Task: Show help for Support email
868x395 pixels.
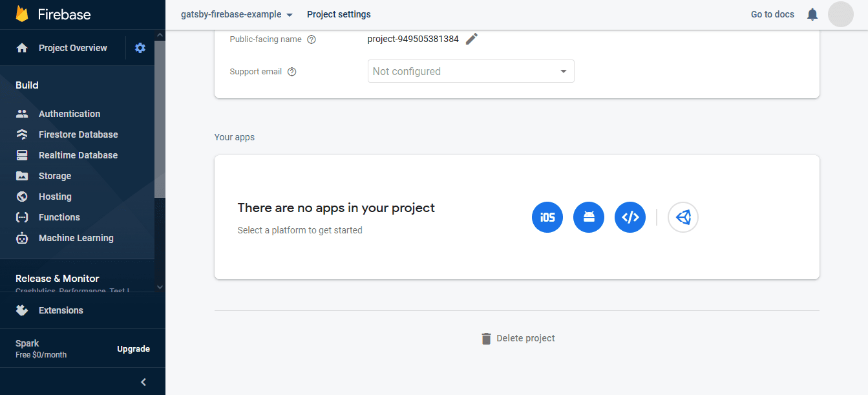Action: 291,72
